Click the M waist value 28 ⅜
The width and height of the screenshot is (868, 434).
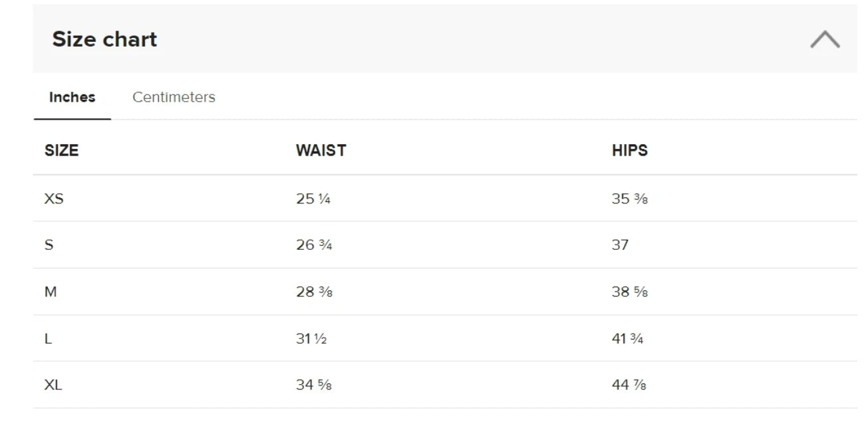[x=314, y=292]
